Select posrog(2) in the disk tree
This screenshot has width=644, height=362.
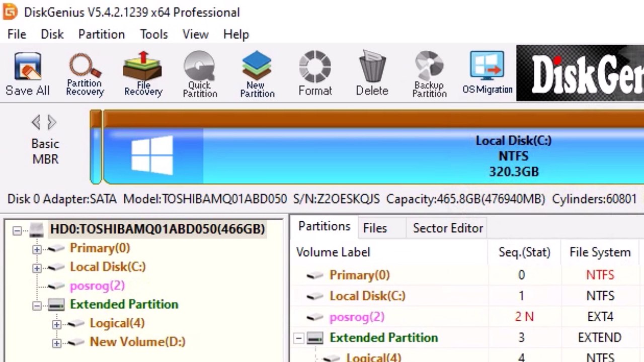pos(97,286)
